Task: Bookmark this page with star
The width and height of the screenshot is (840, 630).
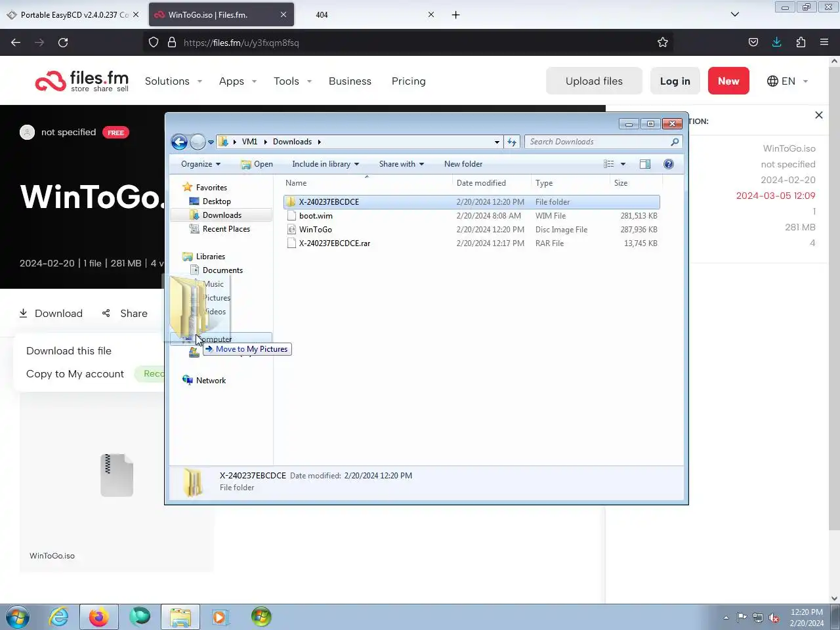Action: (x=663, y=43)
